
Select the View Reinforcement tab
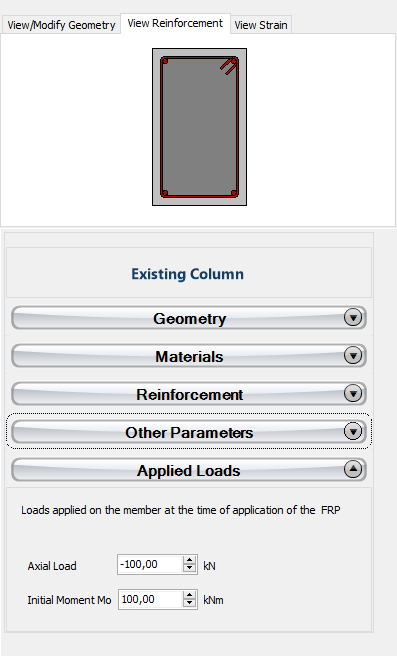point(175,23)
